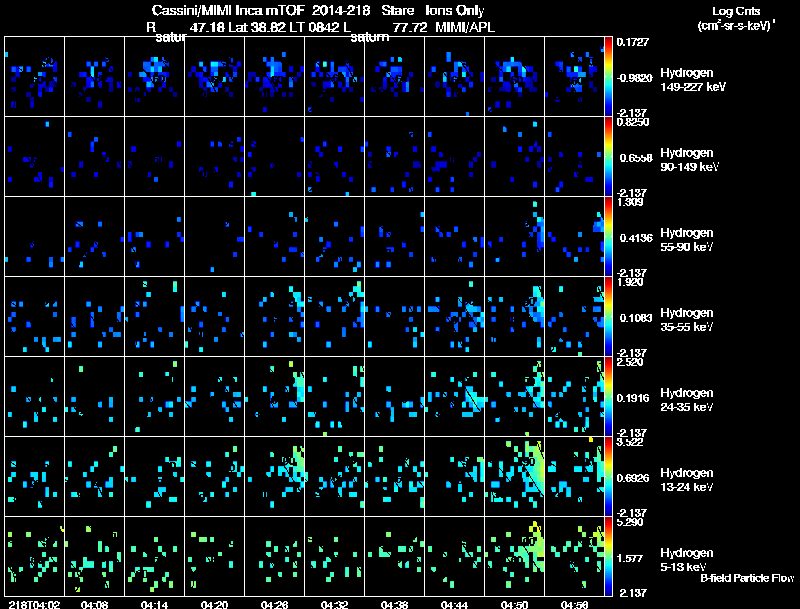Viewport: 800px width, 609px height.
Task: Click the 04:26 time label
Action: [274, 604]
